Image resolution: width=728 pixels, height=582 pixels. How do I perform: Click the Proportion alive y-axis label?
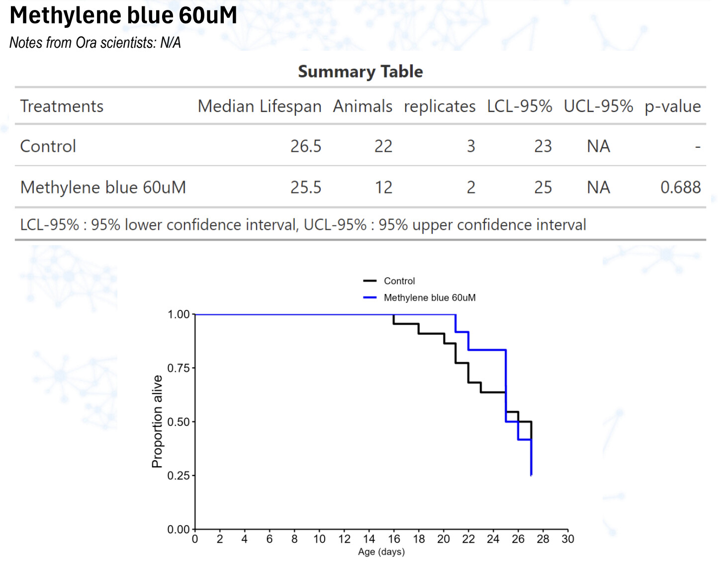pyautogui.click(x=157, y=421)
